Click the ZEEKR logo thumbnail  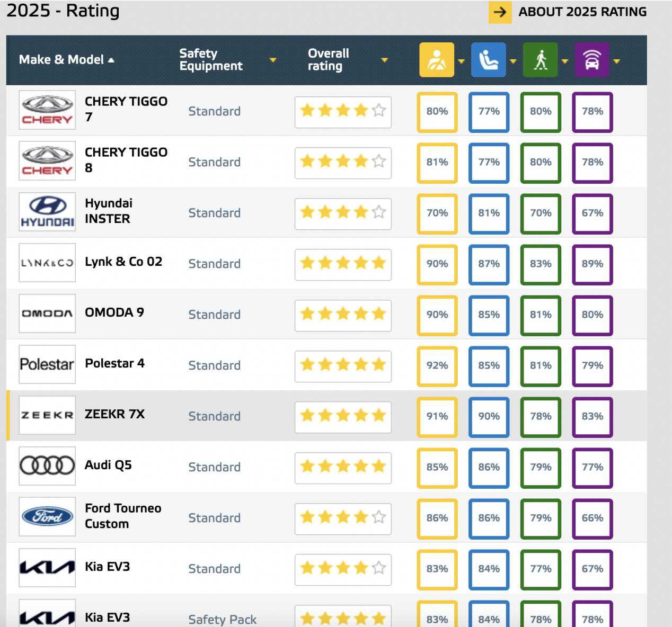(47, 415)
